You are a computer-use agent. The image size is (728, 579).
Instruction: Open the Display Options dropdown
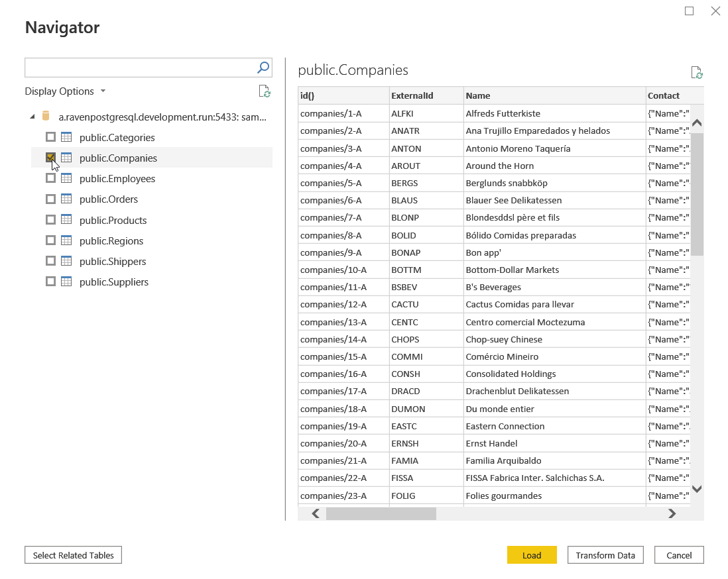point(66,91)
